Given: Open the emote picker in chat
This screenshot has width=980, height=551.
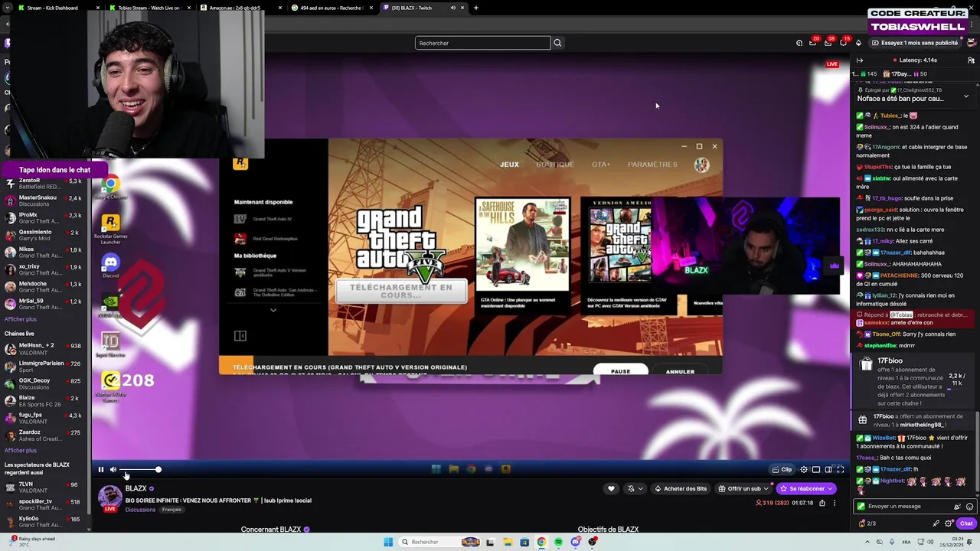Looking at the screenshot, I should pyautogui.click(x=969, y=506).
